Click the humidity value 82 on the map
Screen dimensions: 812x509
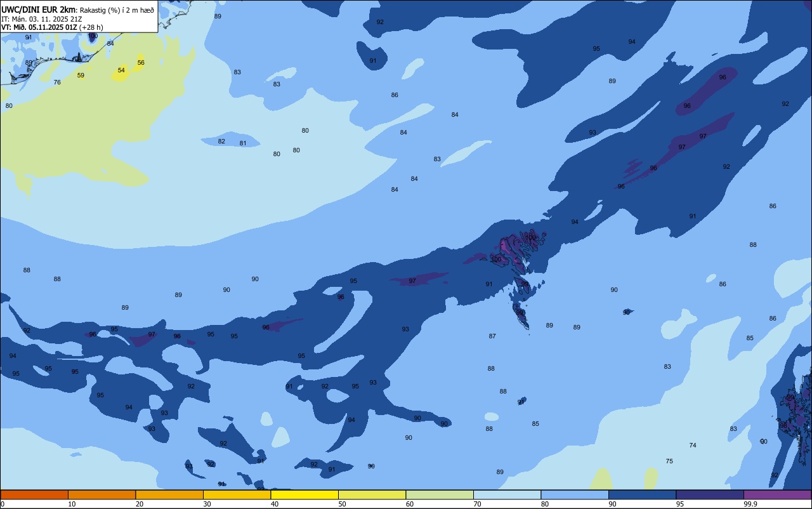[221, 142]
